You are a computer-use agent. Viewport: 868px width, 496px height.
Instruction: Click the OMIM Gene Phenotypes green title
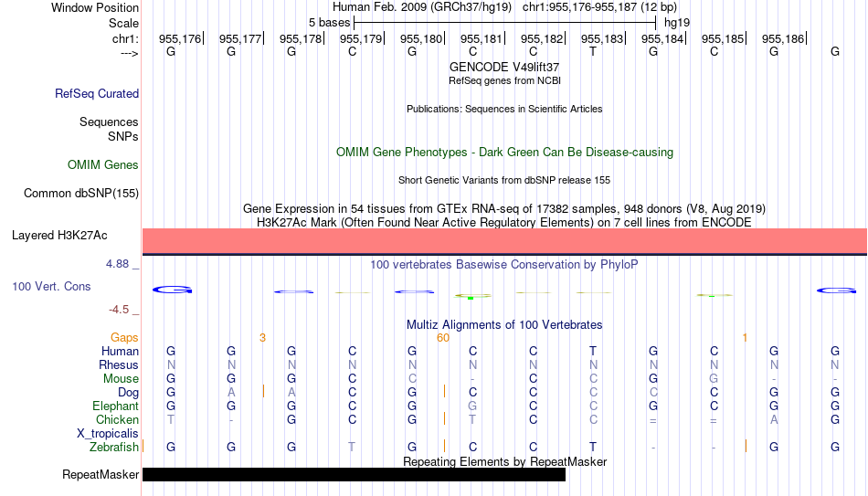(504, 153)
